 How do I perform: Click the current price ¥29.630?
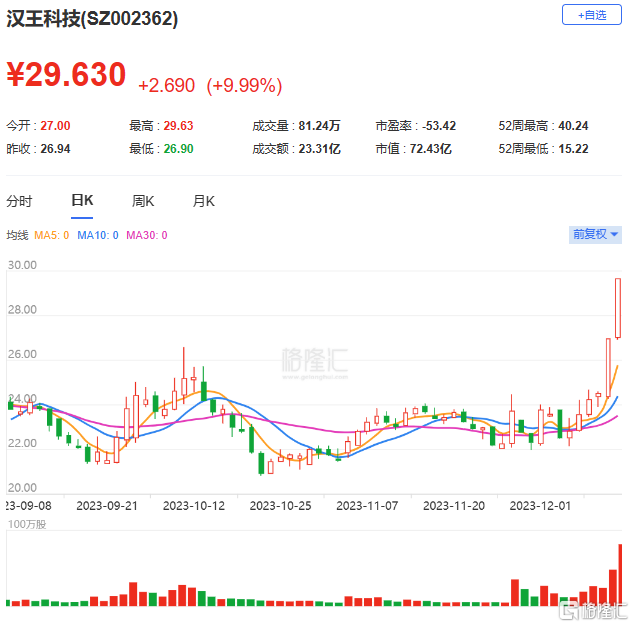coord(66,74)
